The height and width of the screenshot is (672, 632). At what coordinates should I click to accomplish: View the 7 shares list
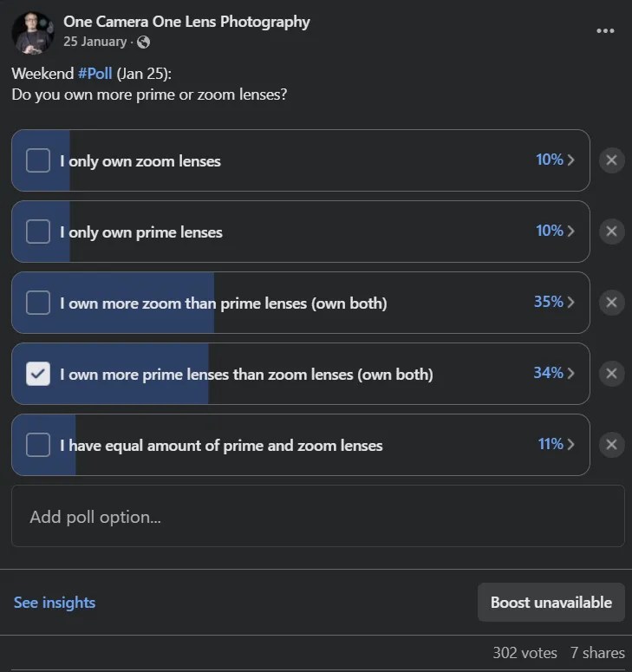[597, 653]
